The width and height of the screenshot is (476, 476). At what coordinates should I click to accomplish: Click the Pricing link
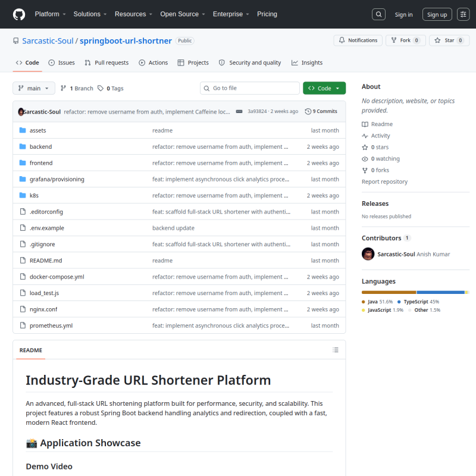coord(267,14)
